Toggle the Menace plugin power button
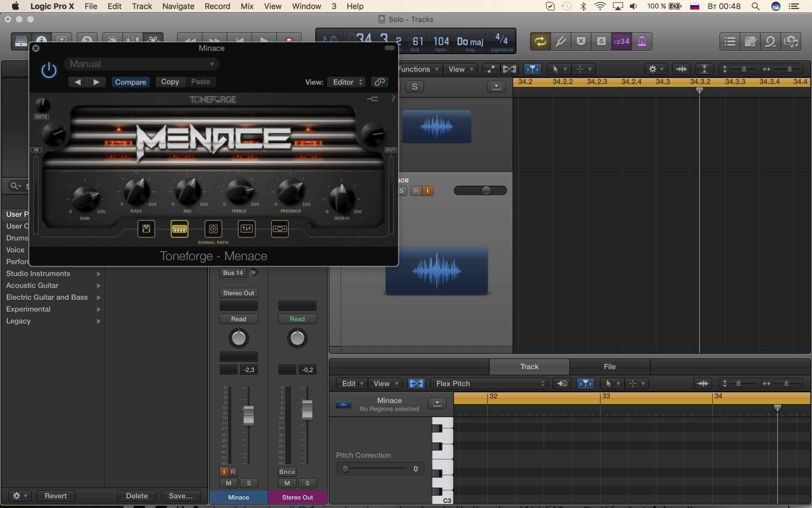 [x=49, y=70]
